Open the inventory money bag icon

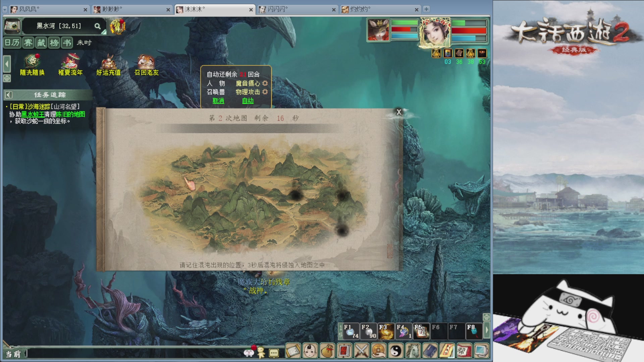327,351
